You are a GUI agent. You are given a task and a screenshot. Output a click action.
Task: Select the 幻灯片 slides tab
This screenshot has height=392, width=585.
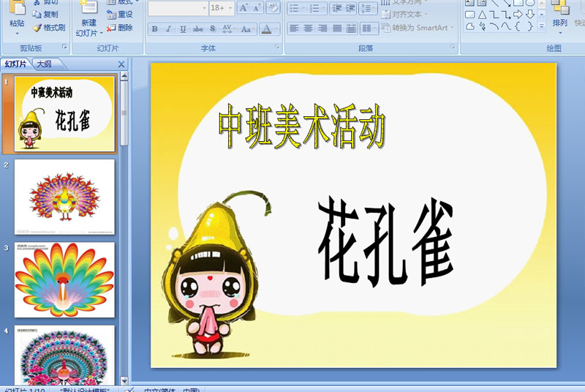[x=15, y=64]
